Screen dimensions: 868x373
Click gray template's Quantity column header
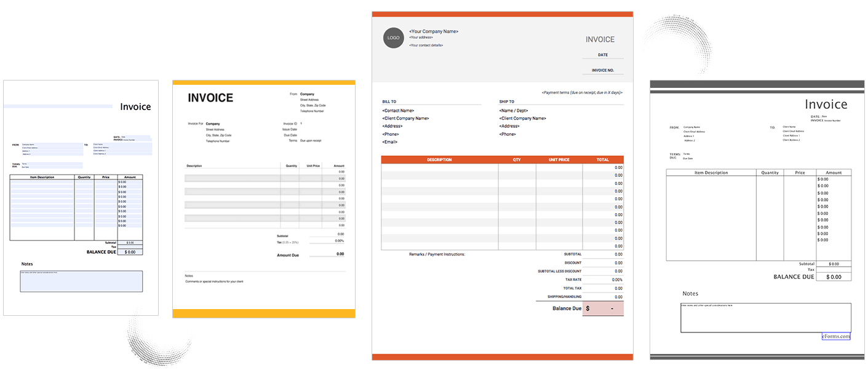(770, 173)
